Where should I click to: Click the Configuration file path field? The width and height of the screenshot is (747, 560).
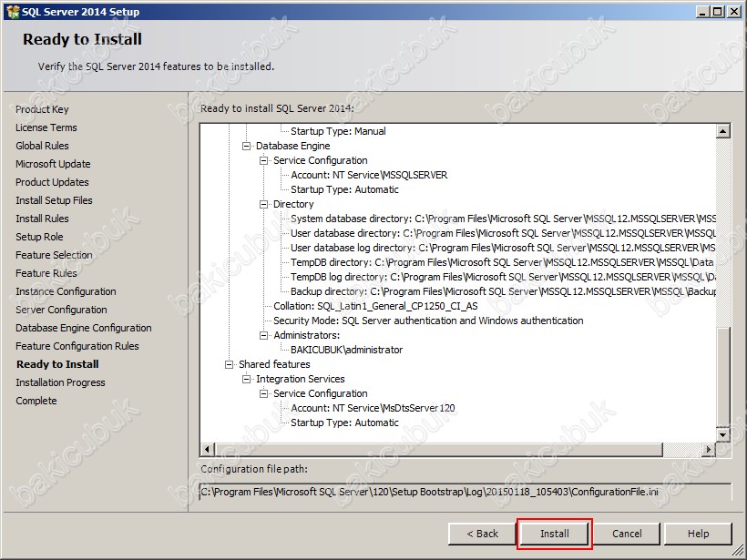point(466,492)
